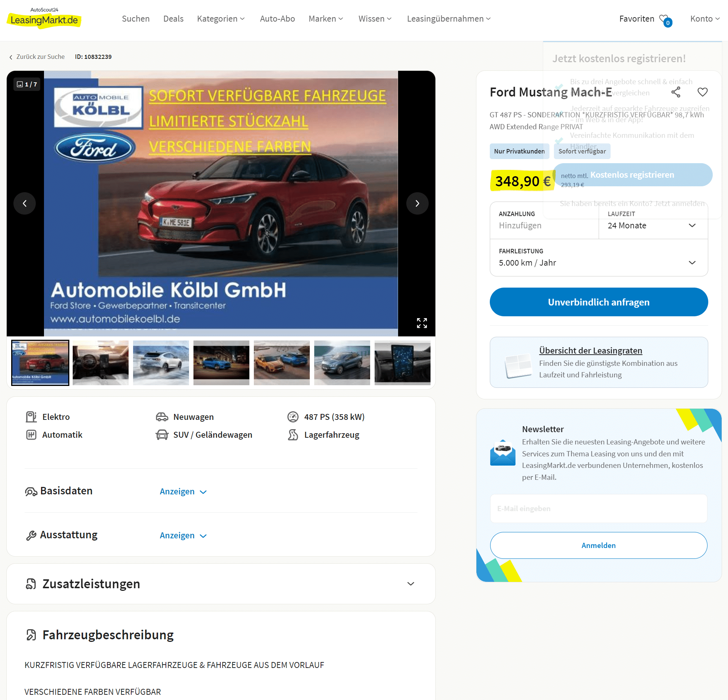Add the Mustang Mach-E to favorites
728x700 pixels.
pyautogui.click(x=702, y=92)
